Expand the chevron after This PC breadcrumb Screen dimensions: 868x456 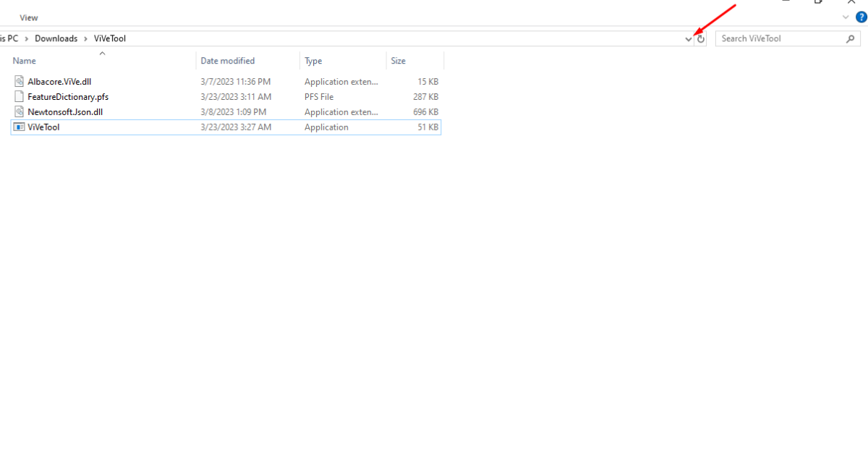tap(26, 38)
